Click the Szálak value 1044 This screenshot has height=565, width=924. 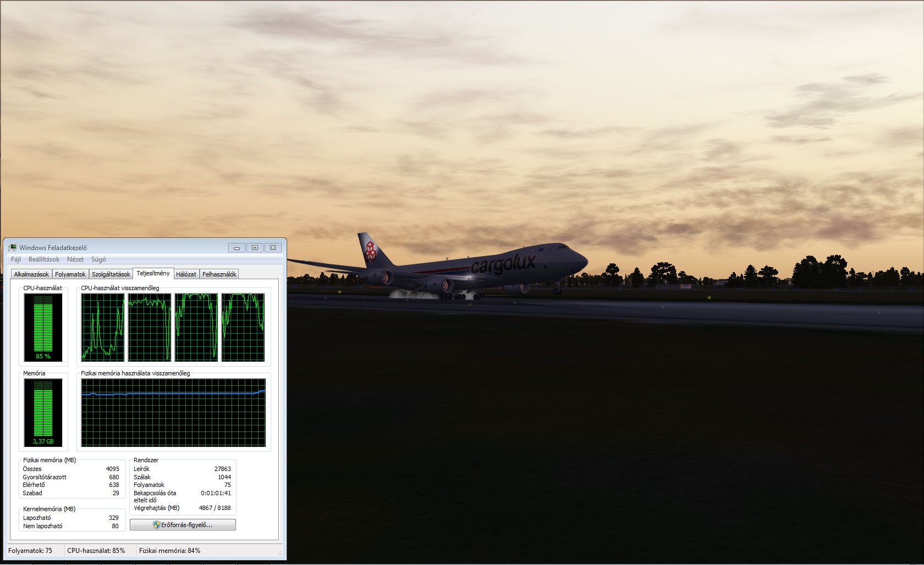coord(224,477)
